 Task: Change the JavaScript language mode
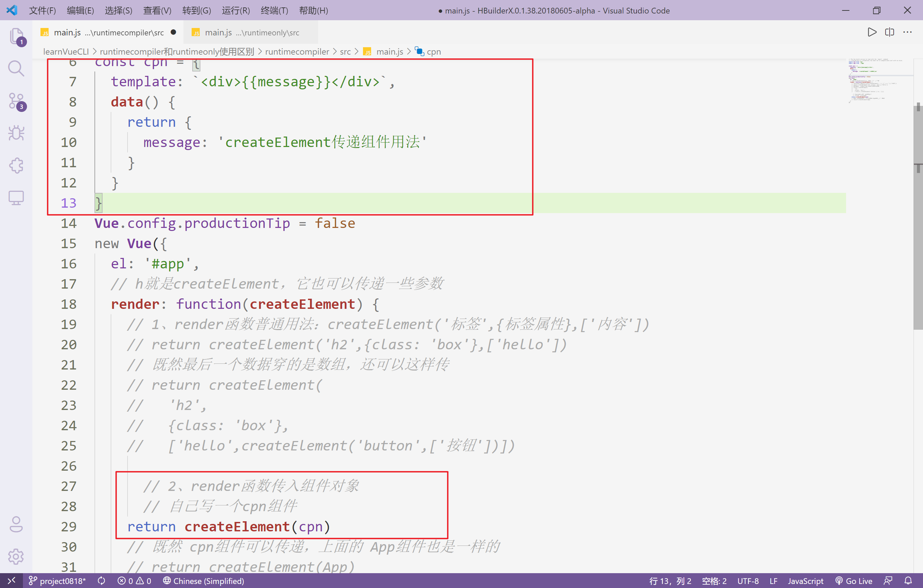pos(805,581)
